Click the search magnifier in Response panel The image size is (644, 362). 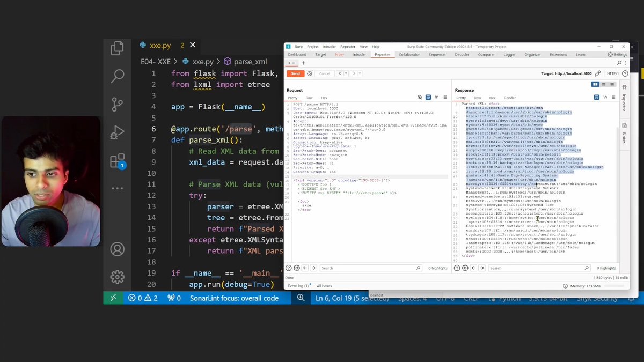(587, 268)
